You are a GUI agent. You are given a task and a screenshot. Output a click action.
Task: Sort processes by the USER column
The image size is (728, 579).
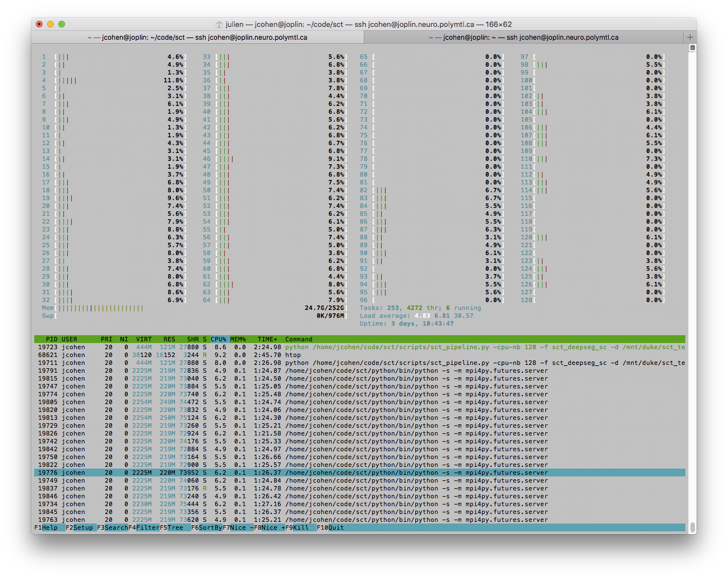click(70, 339)
